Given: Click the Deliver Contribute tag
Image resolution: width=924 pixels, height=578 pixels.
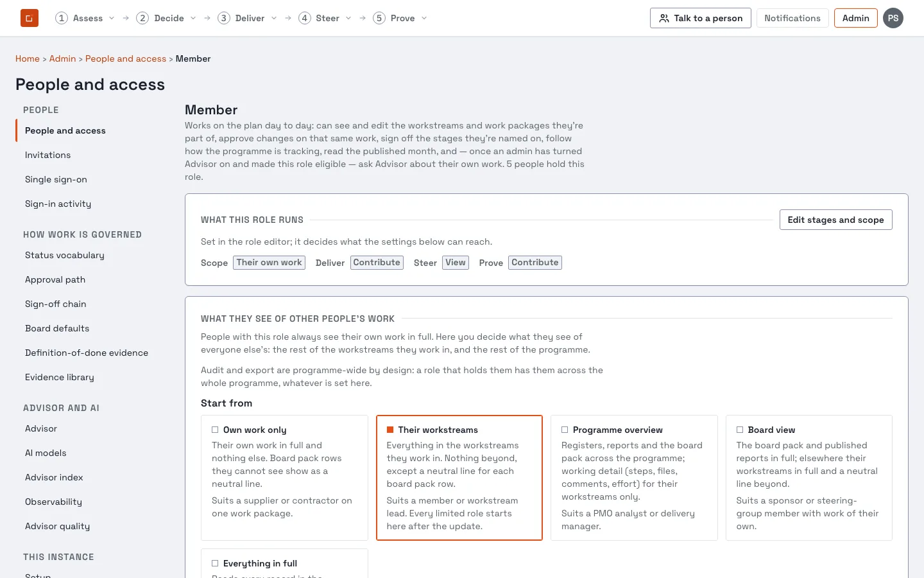Looking at the screenshot, I should pos(377,263).
